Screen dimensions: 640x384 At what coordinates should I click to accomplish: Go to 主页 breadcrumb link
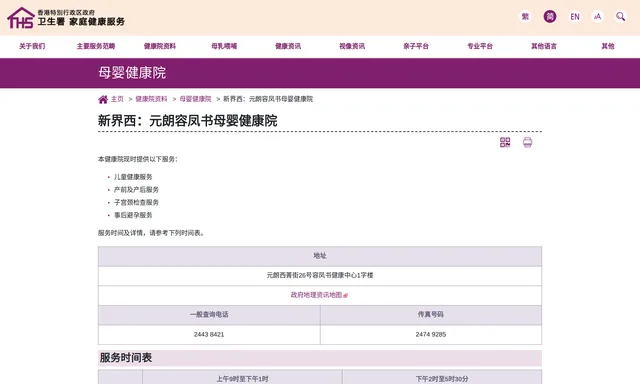pos(117,99)
